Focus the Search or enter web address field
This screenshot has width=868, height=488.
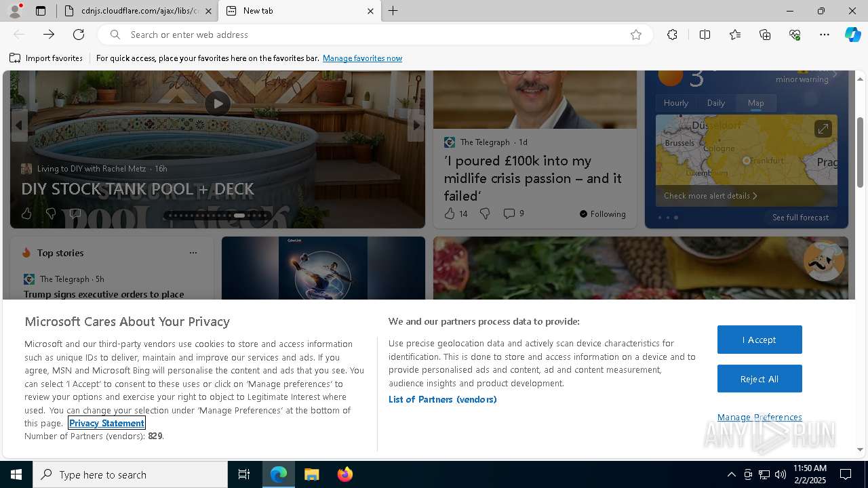[375, 35]
